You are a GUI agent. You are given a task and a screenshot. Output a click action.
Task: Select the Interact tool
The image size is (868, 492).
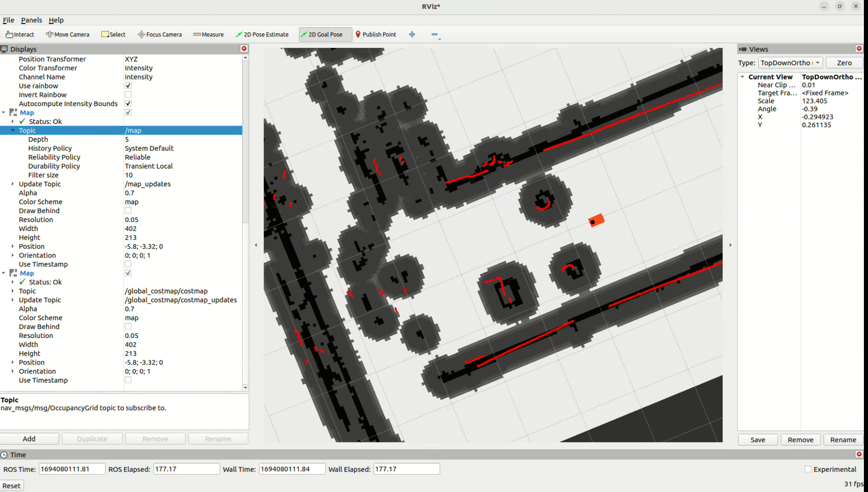(x=20, y=34)
